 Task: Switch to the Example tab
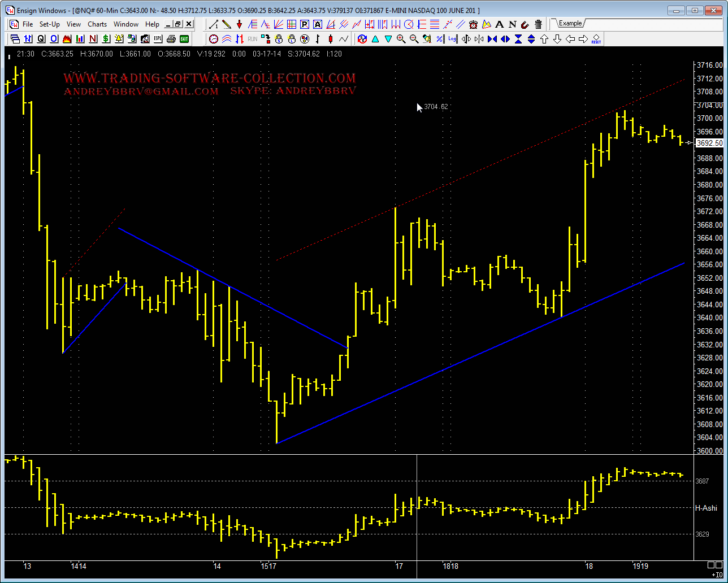tap(570, 23)
